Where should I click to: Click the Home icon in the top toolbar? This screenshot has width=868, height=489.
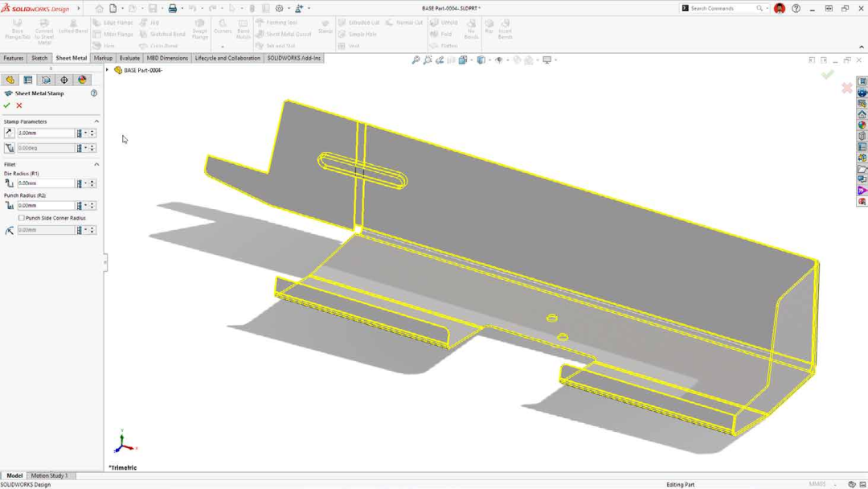(99, 8)
